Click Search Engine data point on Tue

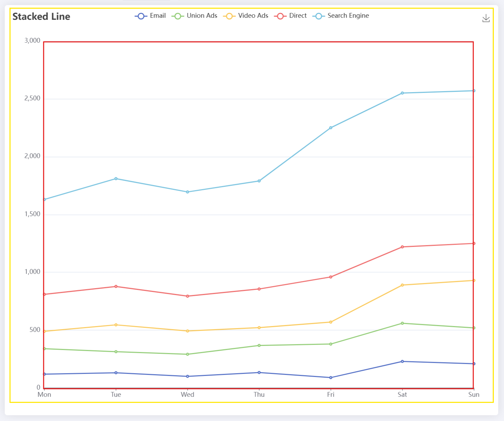tap(116, 179)
